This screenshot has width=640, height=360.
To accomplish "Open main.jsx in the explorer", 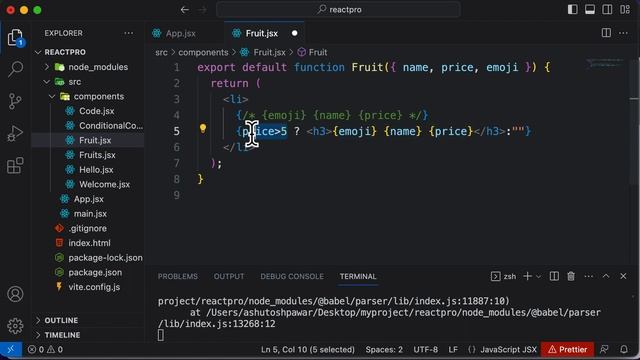I will point(90,214).
